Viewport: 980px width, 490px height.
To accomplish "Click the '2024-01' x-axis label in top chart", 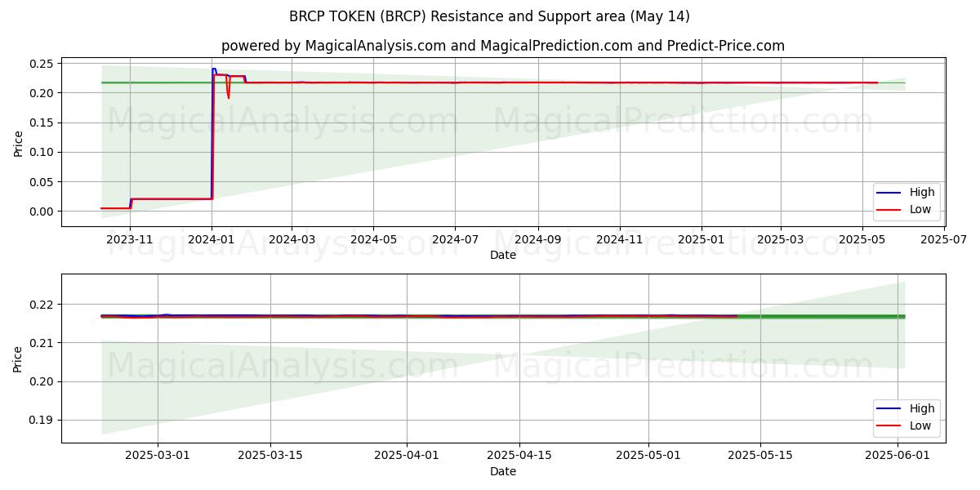I will pos(212,239).
